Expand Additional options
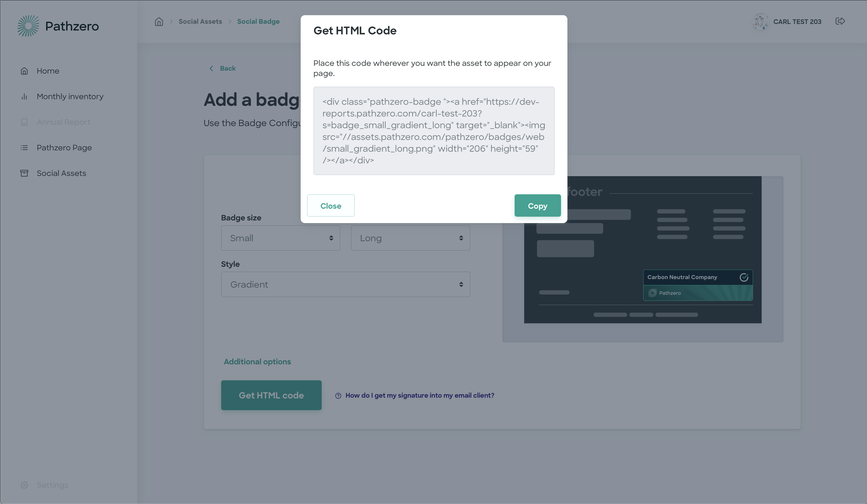The width and height of the screenshot is (867, 504). pyautogui.click(x=257, y=362)
